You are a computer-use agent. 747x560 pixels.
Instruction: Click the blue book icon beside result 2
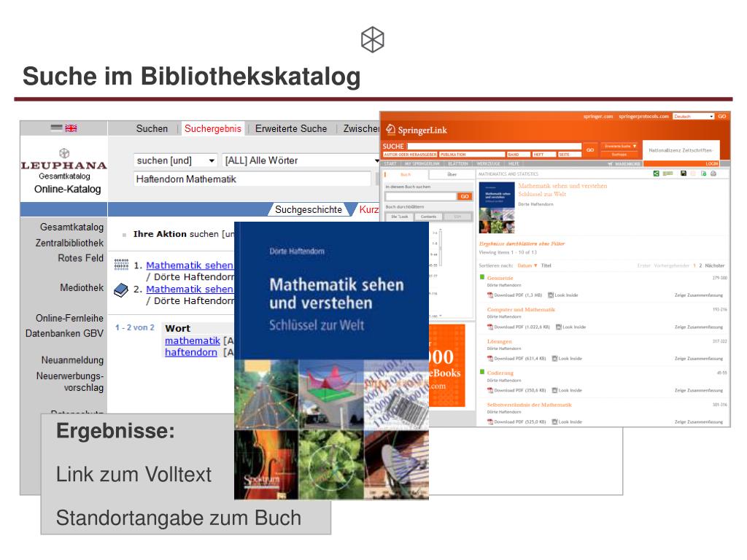pyautogui.click(x=121, y=289)
